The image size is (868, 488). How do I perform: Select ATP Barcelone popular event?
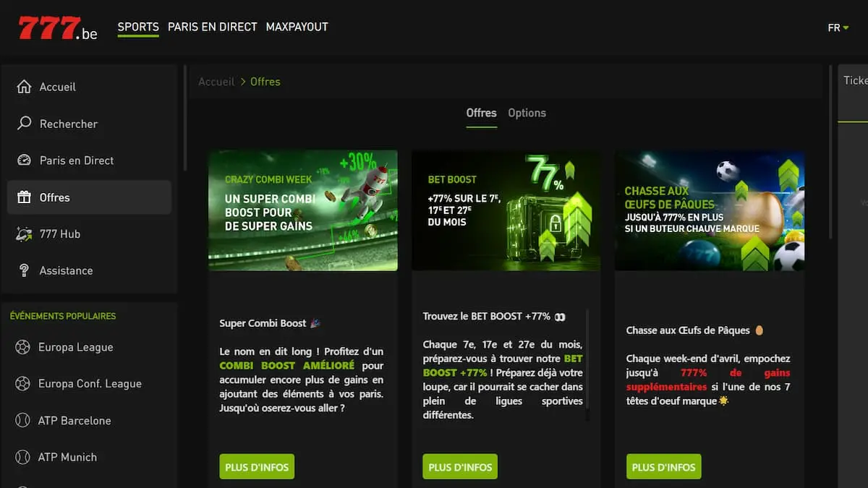pyautogui.click(x=89, y=421)
